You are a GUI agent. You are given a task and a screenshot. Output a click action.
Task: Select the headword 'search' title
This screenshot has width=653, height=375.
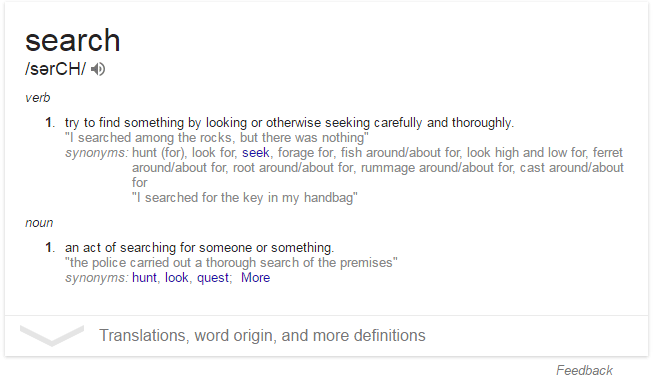click(73, 40)
